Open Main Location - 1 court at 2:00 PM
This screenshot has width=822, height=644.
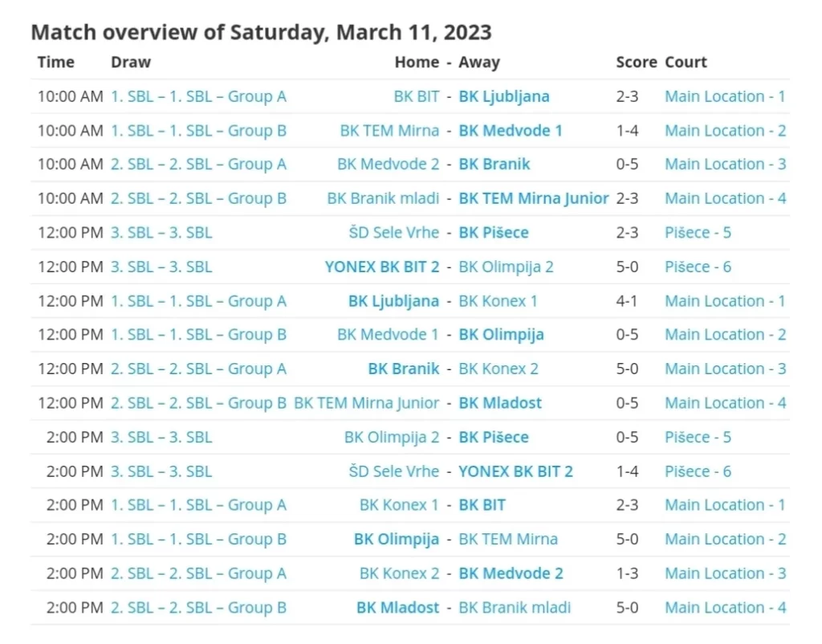725,505
